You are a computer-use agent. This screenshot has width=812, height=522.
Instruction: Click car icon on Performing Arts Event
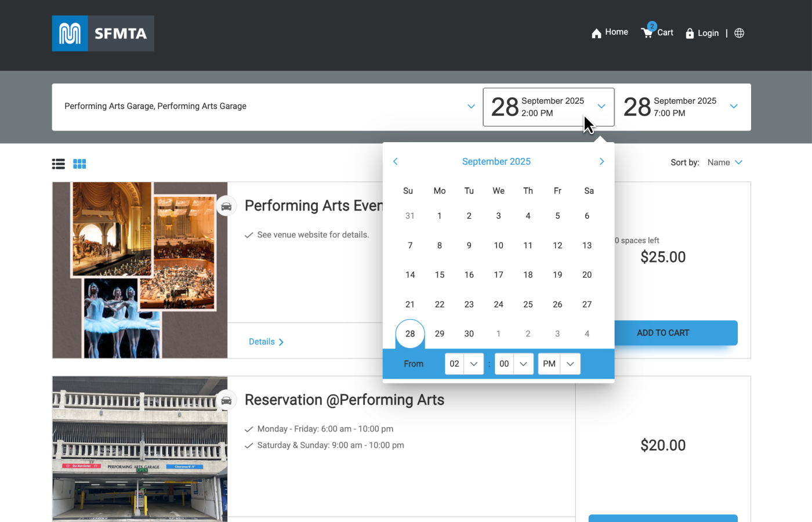pos(226,206)
